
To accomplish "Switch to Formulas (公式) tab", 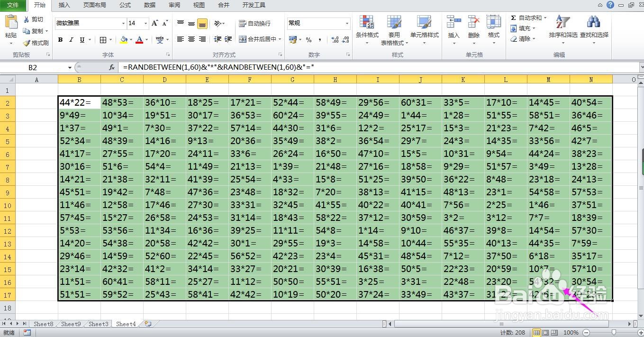I will [125, 5].
